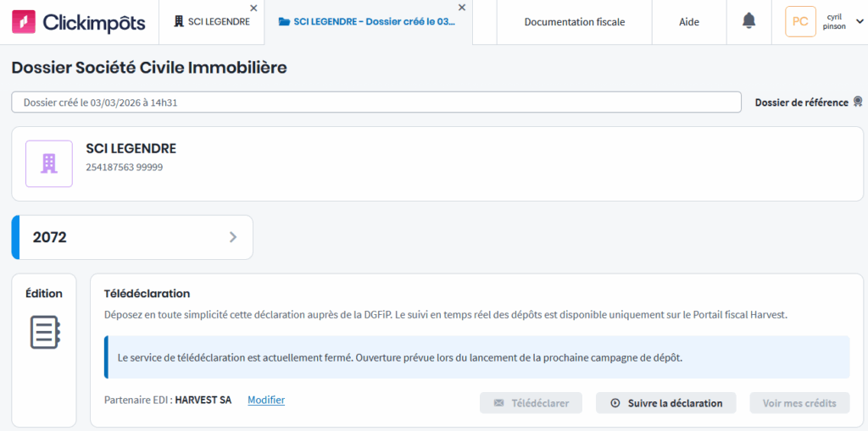
Task: Close the SCI LEGENDRE tab
Action: tap(254, 8)
